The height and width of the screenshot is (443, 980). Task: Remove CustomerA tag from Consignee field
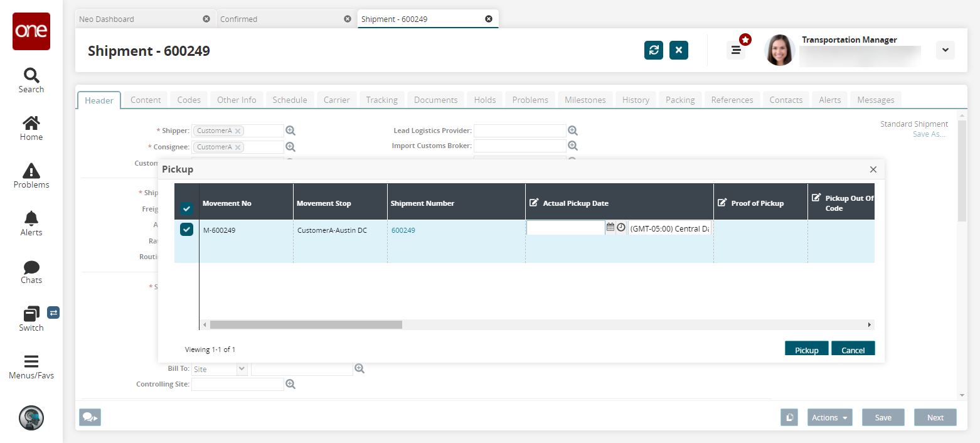(238, 147)
